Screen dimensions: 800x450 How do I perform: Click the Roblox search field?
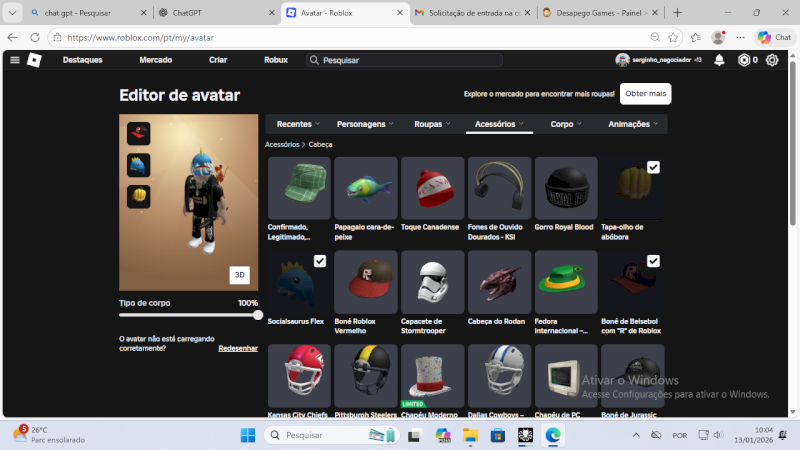click(404, 60)
